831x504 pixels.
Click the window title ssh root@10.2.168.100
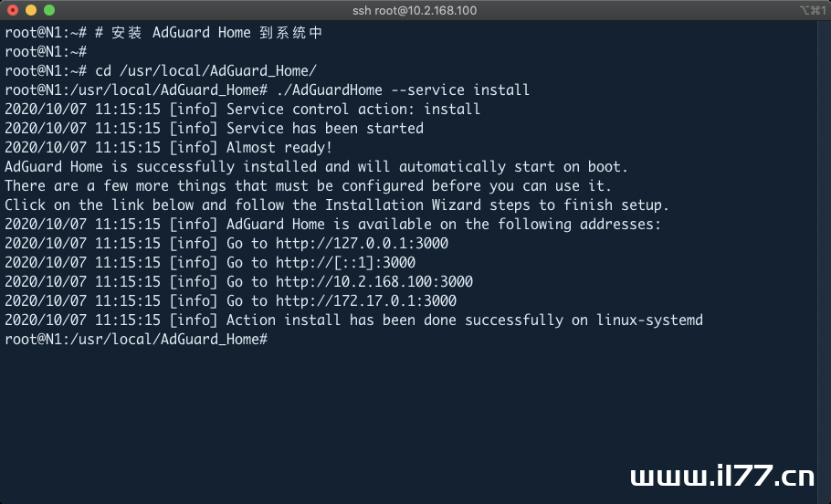(x=415, y=11)
